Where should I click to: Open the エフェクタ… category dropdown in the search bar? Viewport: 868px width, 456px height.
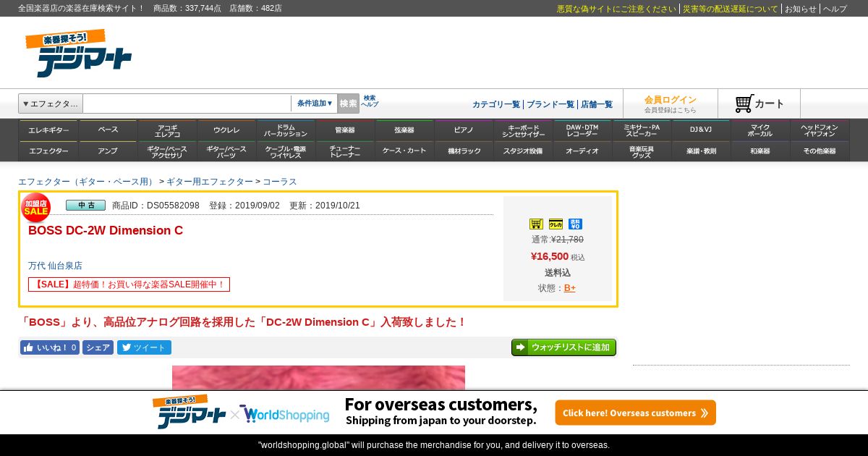point(51,104)
